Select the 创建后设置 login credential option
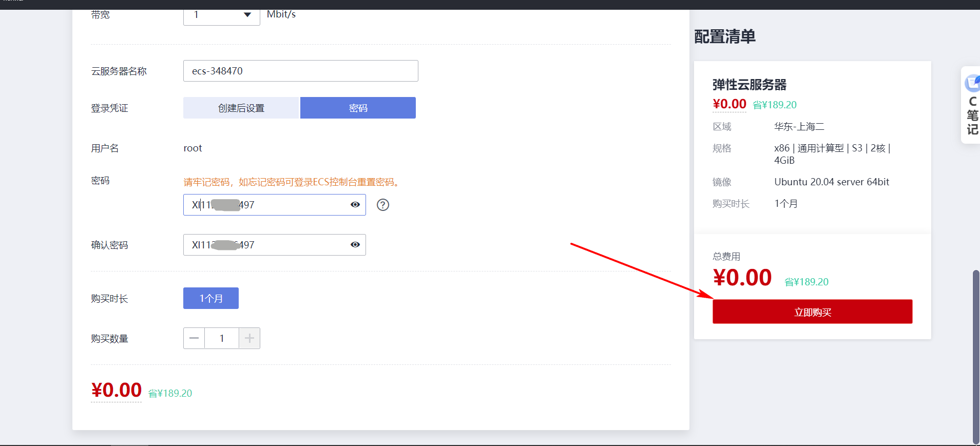Image resolution: width=980 pixels, height=446 pixels. [x=241, y=108]
